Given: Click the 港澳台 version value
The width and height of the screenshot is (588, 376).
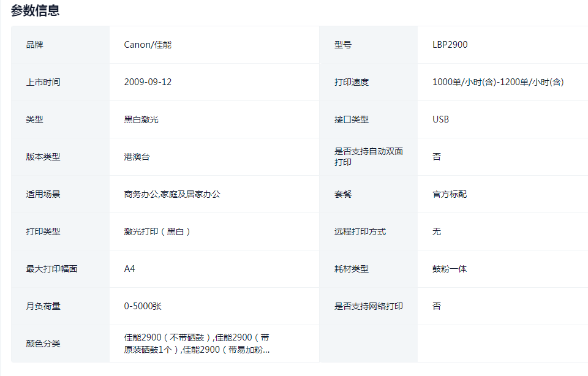Looking at the screenshot, I should pos(137,157).
